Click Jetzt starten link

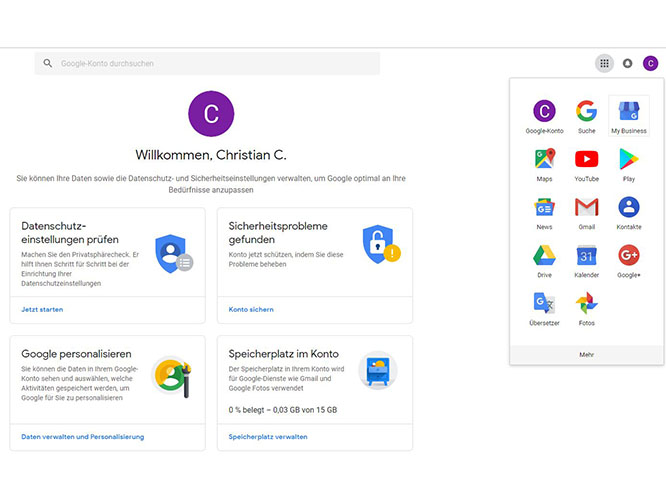point(42,310)
